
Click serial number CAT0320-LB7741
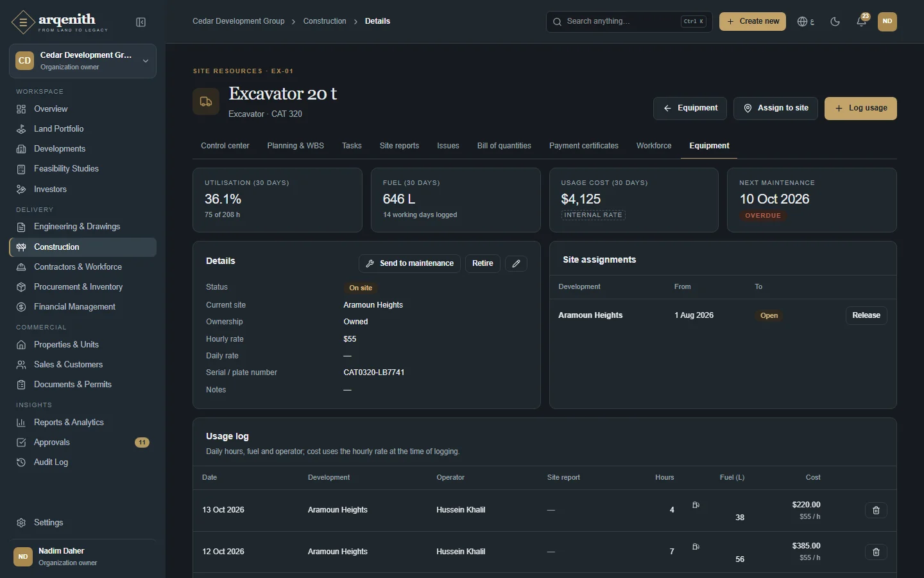(x=374, y=372)
